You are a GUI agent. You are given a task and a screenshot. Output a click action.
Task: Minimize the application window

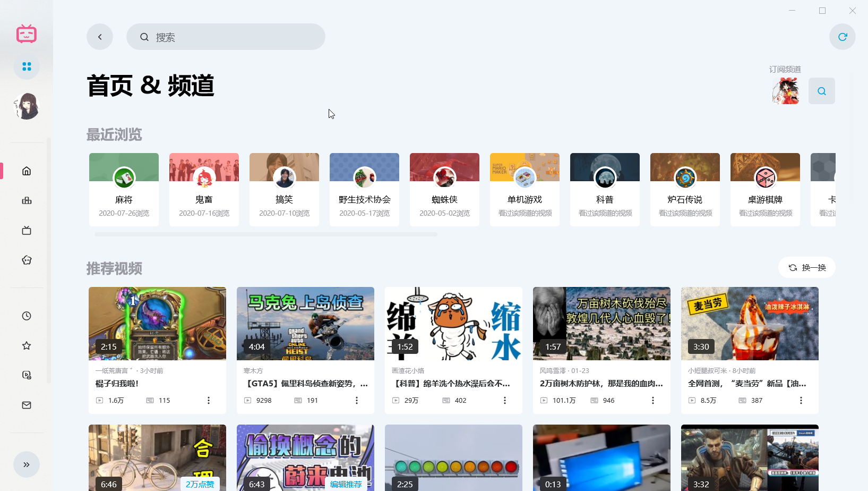[x=792, y=11]
